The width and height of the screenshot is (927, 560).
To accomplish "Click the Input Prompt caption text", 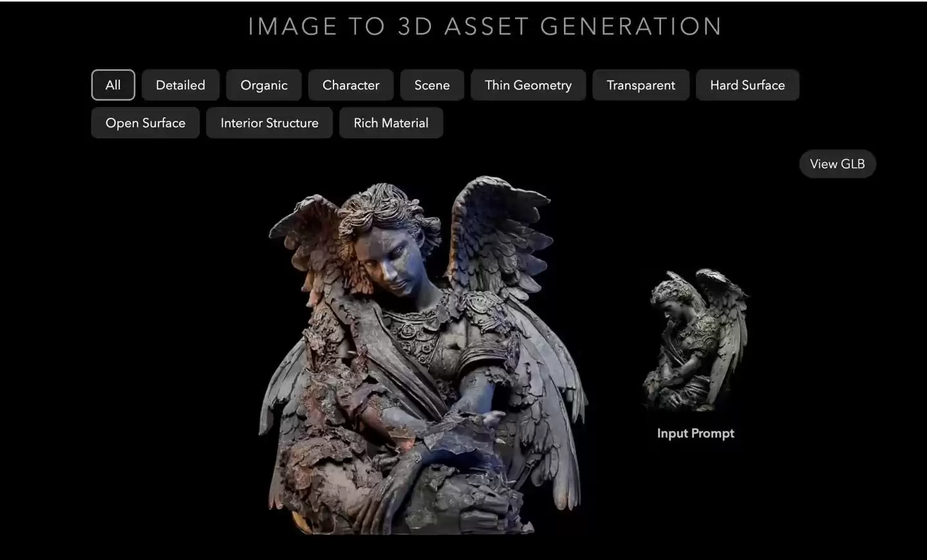I will tap(695, 433).
